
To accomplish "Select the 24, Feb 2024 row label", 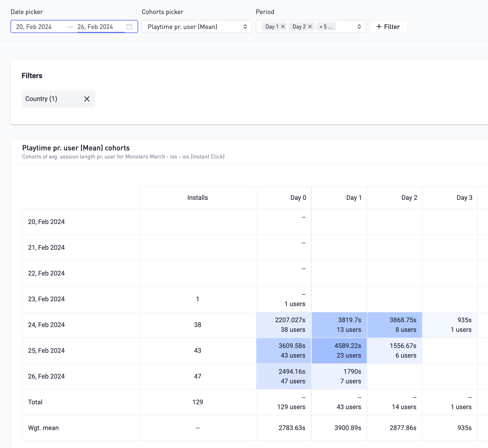I will [x=46, y=325].
